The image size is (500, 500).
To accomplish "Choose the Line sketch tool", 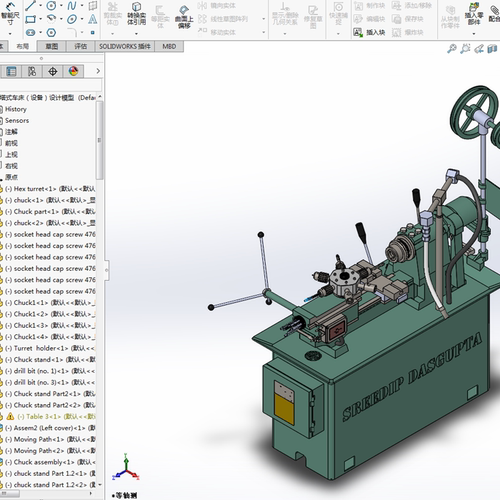I will pos(30,6).
